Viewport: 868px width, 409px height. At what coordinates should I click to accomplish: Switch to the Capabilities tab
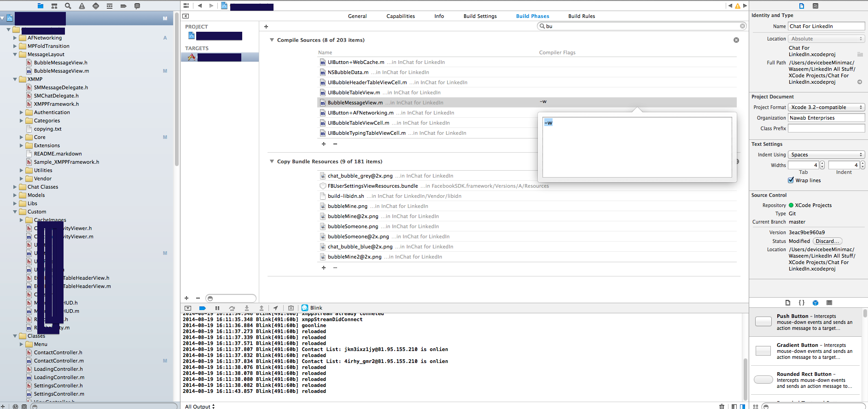coord(401,16)
